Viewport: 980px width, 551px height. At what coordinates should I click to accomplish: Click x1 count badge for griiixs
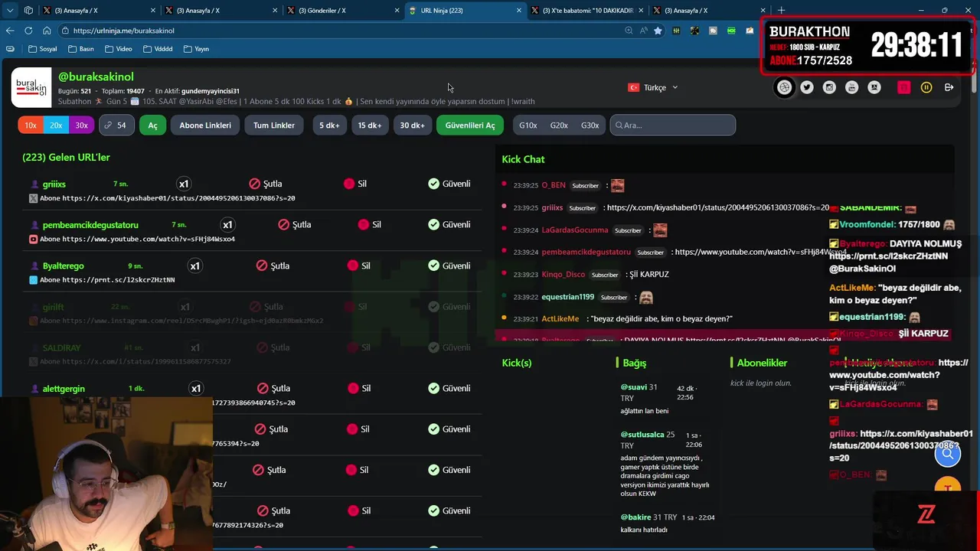pos(184,184)
